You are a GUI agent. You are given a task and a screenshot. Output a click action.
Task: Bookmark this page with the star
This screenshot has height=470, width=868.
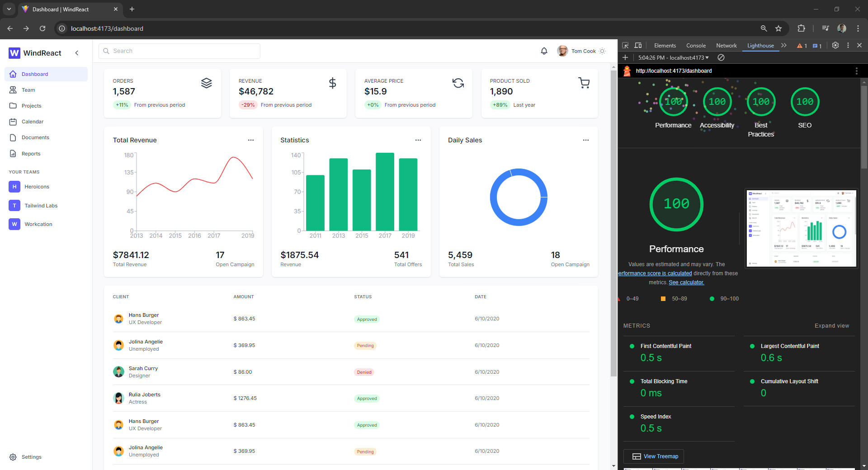(778, 28)
